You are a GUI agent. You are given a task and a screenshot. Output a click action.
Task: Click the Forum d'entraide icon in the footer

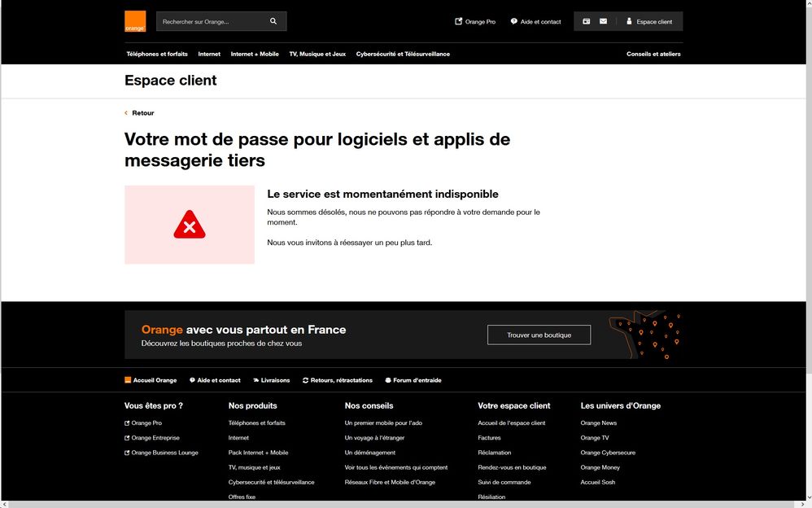coord(386,379)
